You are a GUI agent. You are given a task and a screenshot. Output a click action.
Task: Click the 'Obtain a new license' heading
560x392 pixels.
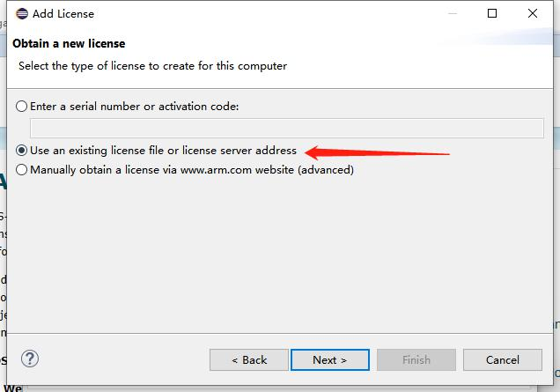pyautogui.click(x=69, y=43)
